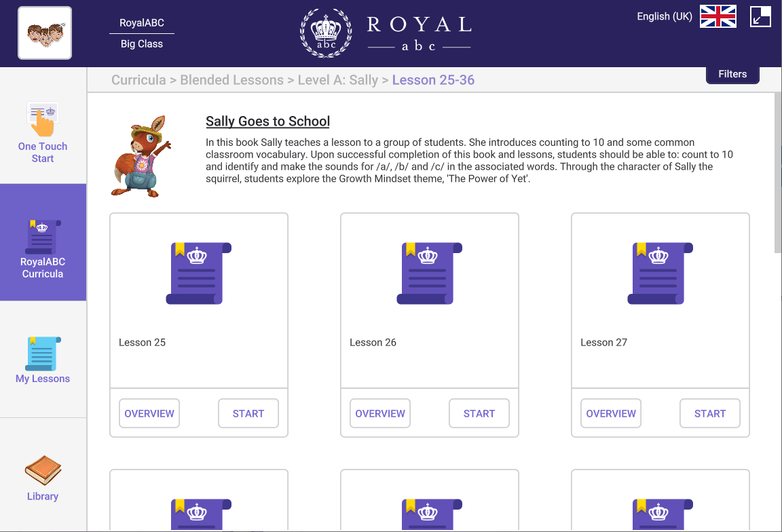Click Sally the squirrel character image
Viewport: 782px width, 532px height.
[x=141, y=157]
